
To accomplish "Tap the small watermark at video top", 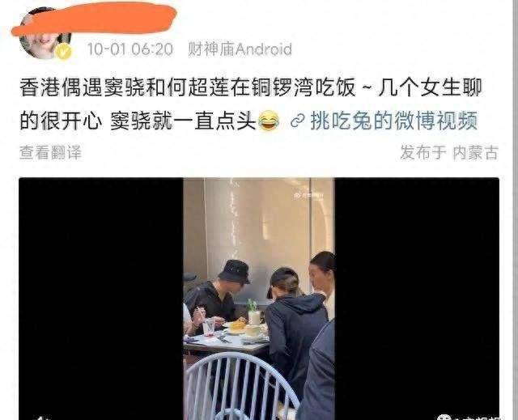I will coord(309,196).
